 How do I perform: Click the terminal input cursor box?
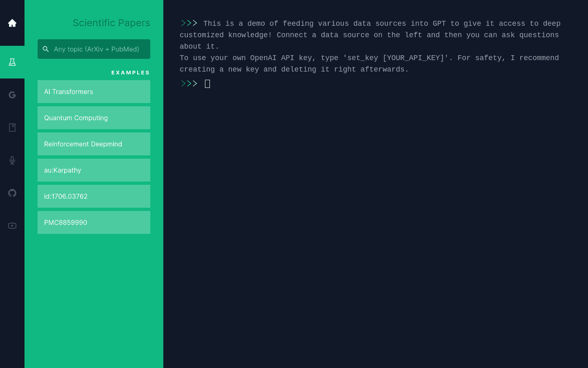click(x=207, y=84)
